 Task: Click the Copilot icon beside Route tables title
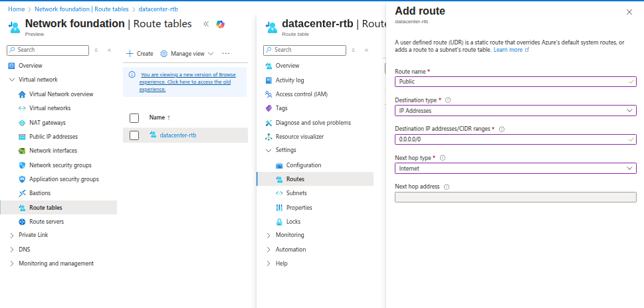coord(221,24)
